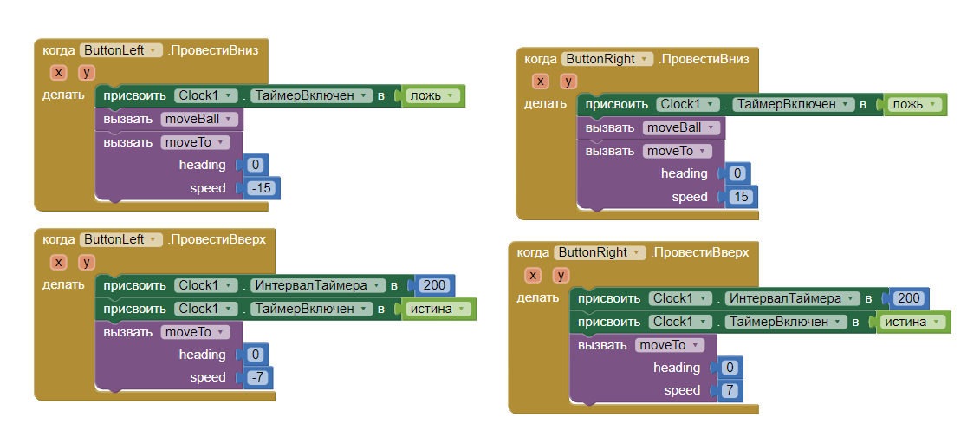Open ButtonLeft dropdown in ПровестиВниз event
Image resolution: width=980 pixels, height=437 pixels.
[x=154, y=50]
